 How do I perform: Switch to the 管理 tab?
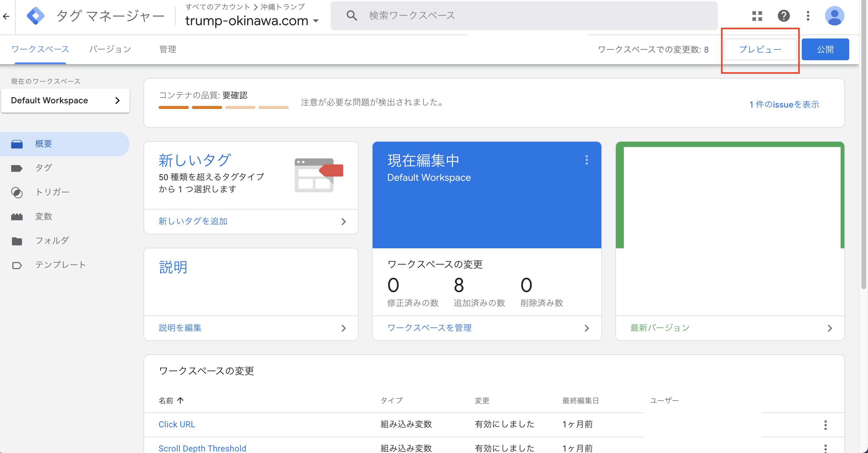click(x=167, y=49)
